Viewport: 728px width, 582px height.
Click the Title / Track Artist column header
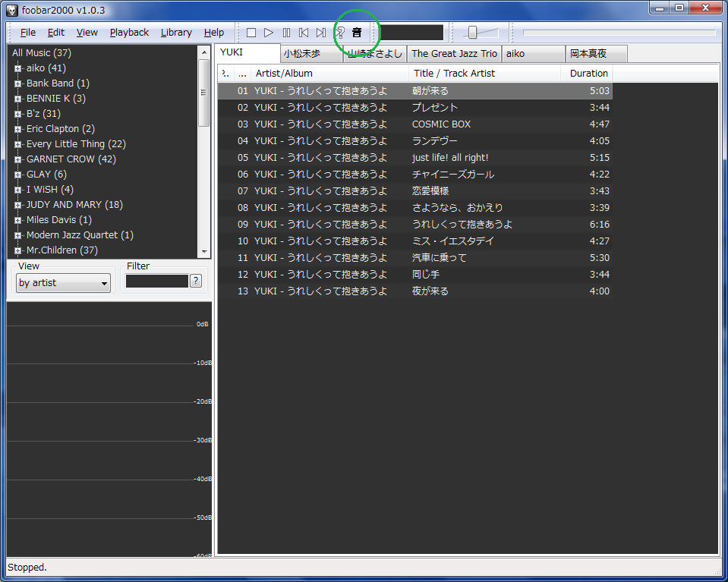point(485,74)
